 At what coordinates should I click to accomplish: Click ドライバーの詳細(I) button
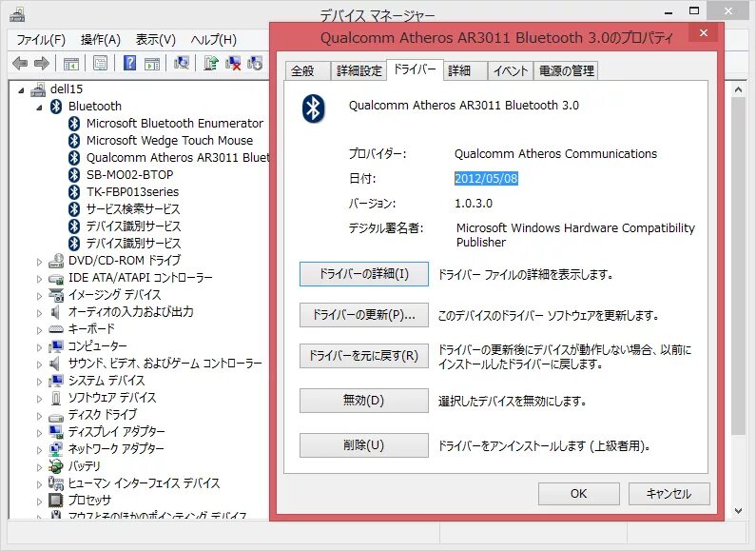pyautogui.click(x=364, y=274)
